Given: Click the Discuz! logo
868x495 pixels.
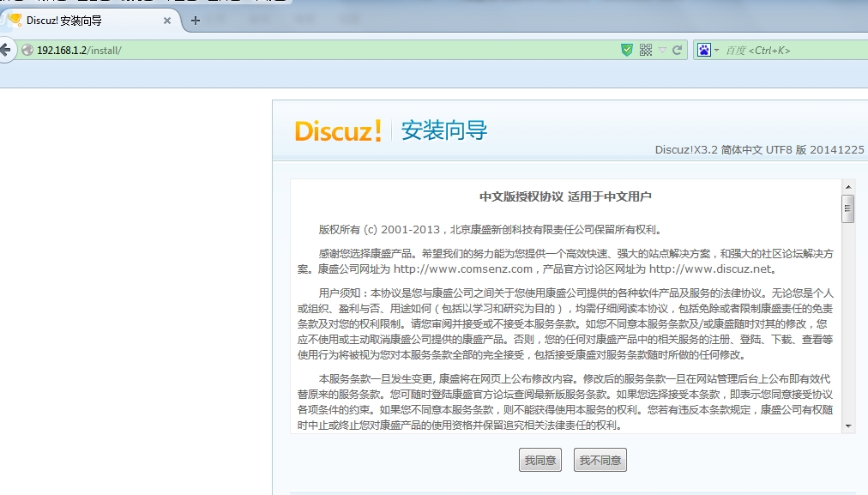Looking at the screenshot, I should click(x=338, y=131).
